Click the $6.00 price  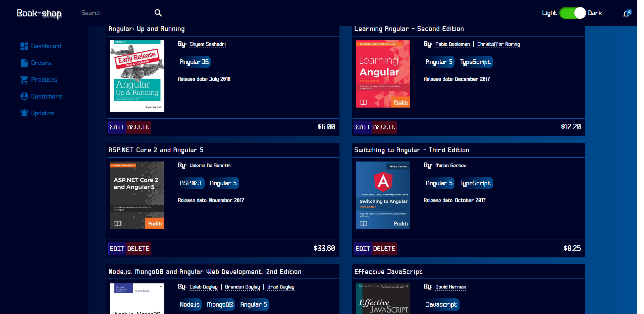326,127
